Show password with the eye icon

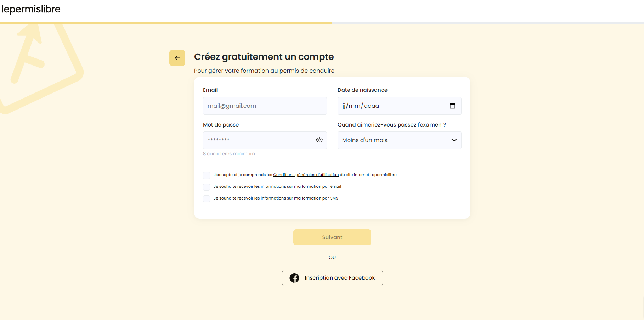click(x=319, y=140)
